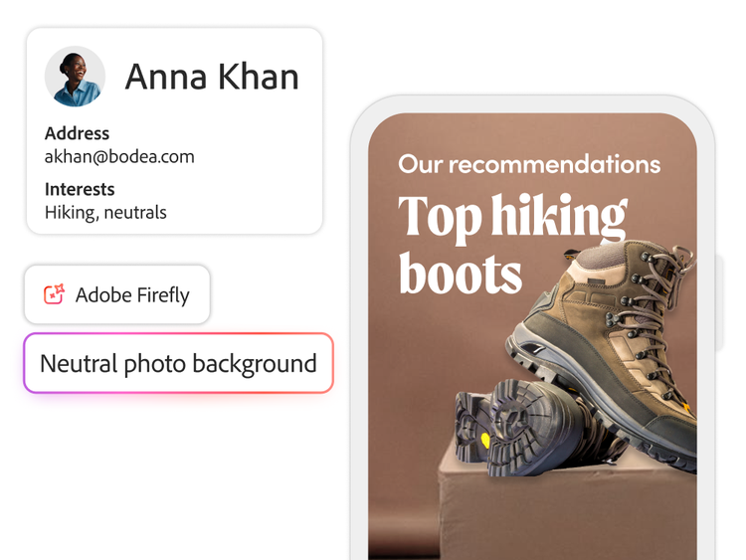Click the "Our recommendations" subtitle
746x560 pixels.
tap(529, 164)
